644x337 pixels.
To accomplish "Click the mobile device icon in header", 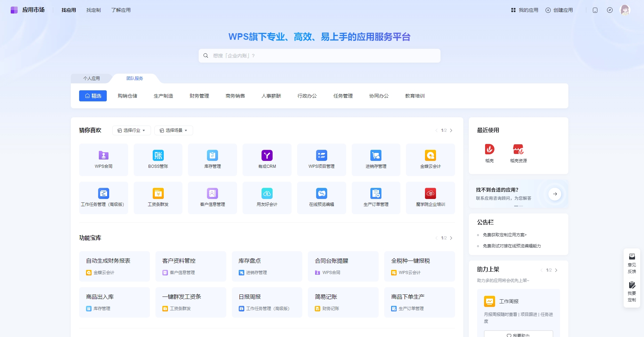I will (x=595, y=10).
